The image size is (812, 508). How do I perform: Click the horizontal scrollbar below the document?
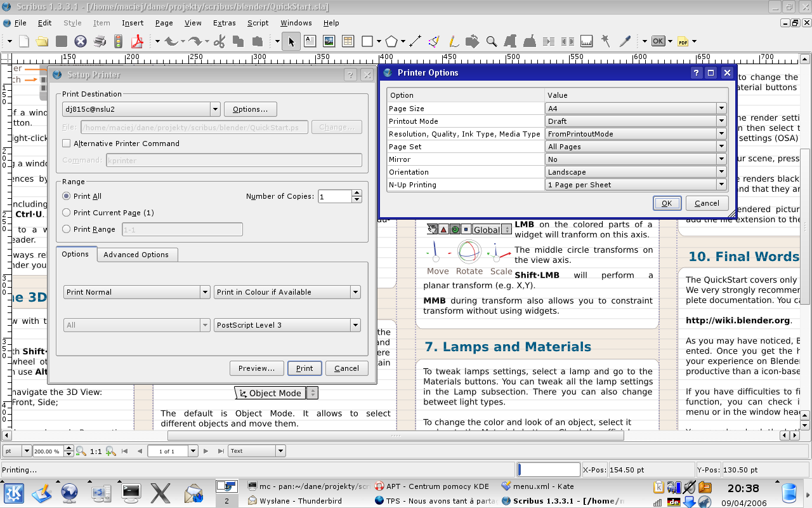(395, 436)
